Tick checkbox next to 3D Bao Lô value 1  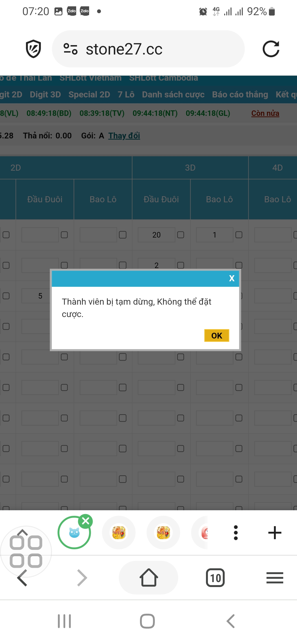[x=239, y=235]
